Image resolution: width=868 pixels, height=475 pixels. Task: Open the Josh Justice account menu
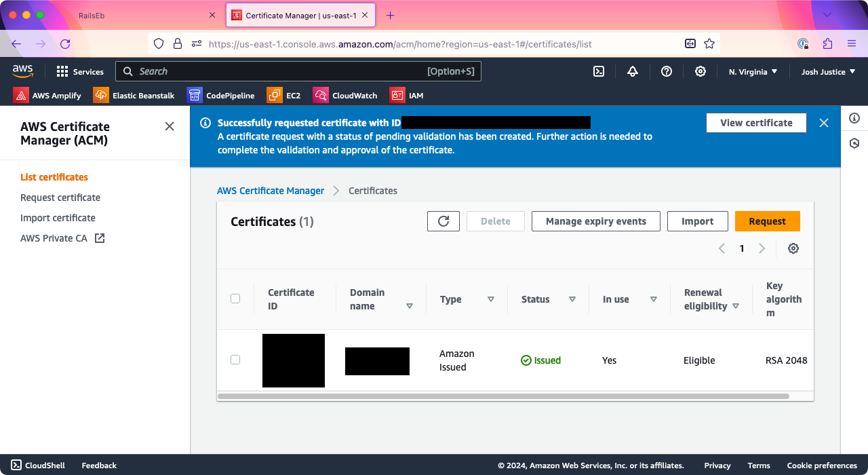click(828, 71)
